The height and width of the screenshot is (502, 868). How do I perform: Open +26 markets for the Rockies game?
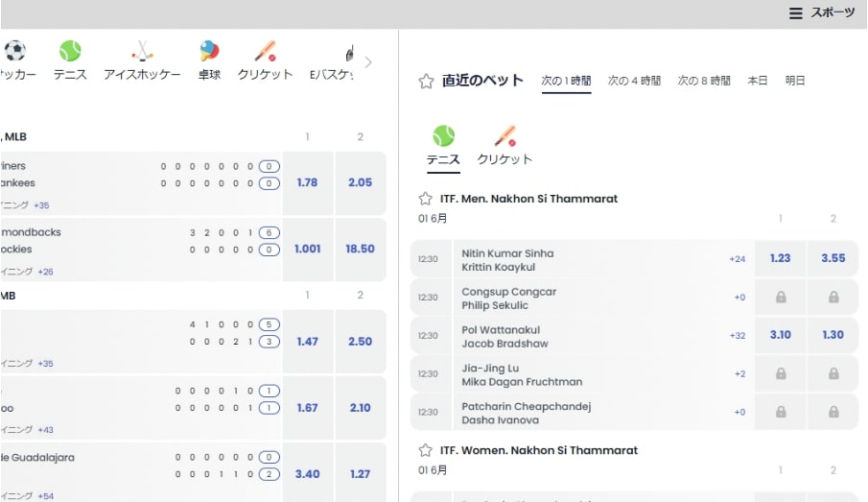tap(45, 272)
